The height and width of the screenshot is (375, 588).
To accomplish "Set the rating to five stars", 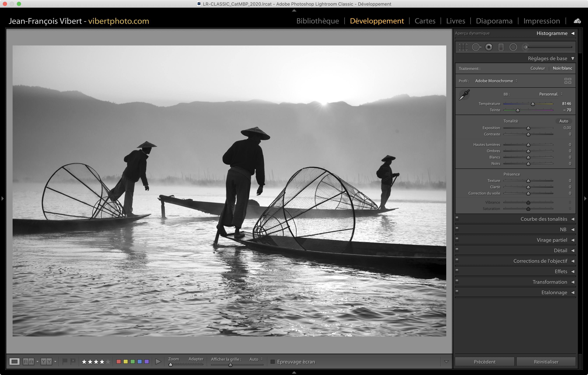I will click(x=108, y=362).
